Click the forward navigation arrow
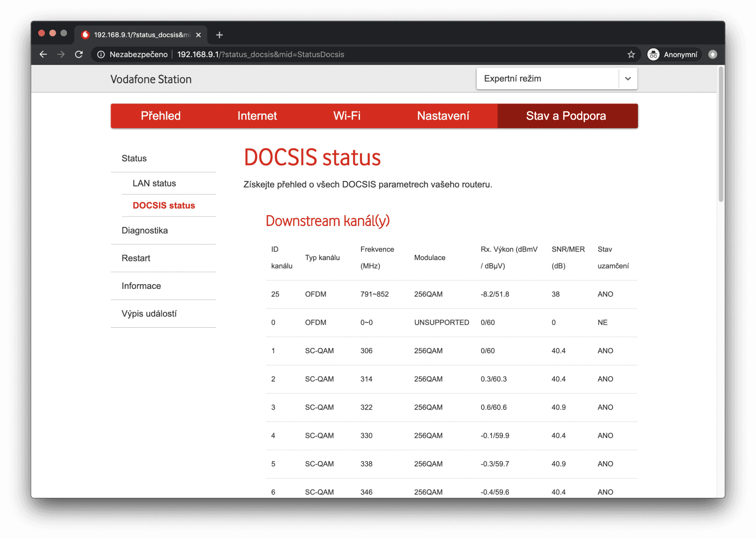Image resolution: width=756 pixels, height=539 pixels. 61,54
